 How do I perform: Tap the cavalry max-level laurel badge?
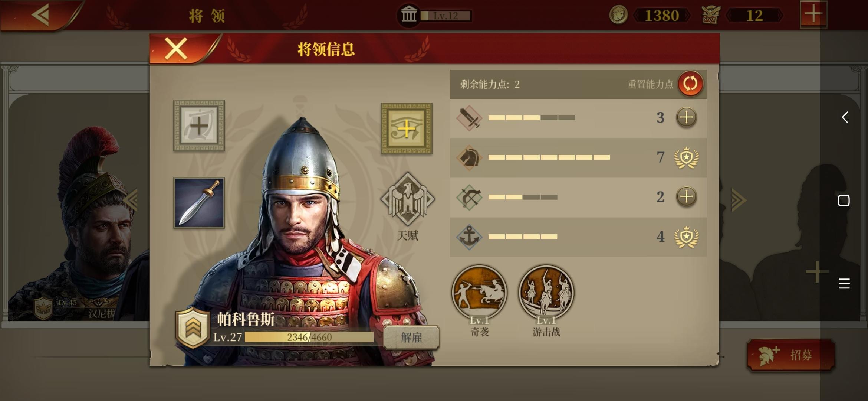pyautogui.click(x=686, y=157)
